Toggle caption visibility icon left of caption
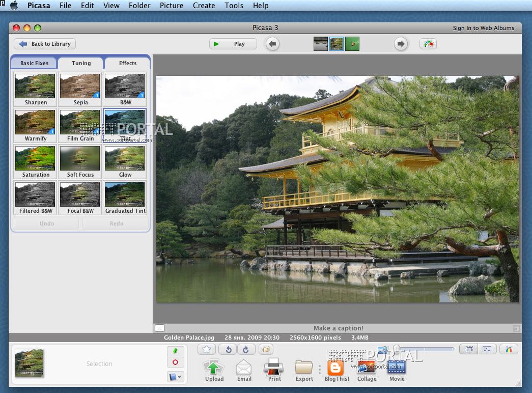This screenshot has width=532, height=393. point(159,328)
